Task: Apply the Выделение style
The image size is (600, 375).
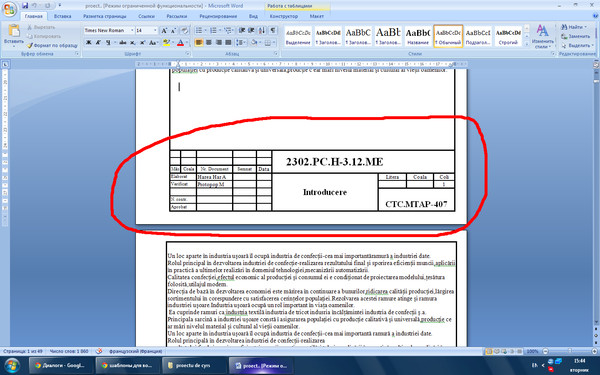Action: click(x=298, y=36)
